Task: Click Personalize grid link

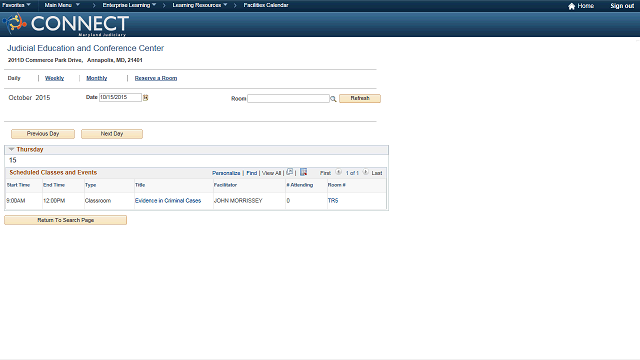Action: [226, 173]
